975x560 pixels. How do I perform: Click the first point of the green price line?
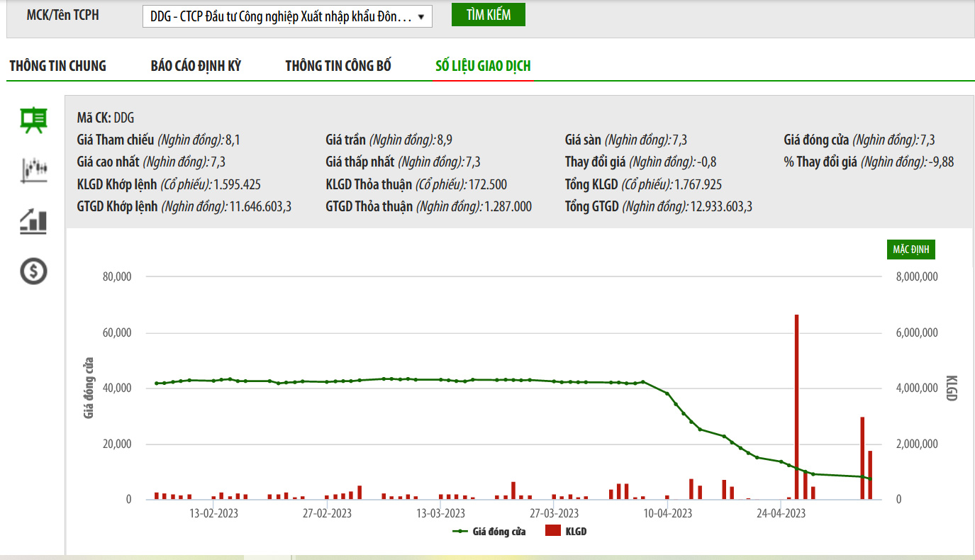coord(157,383)
